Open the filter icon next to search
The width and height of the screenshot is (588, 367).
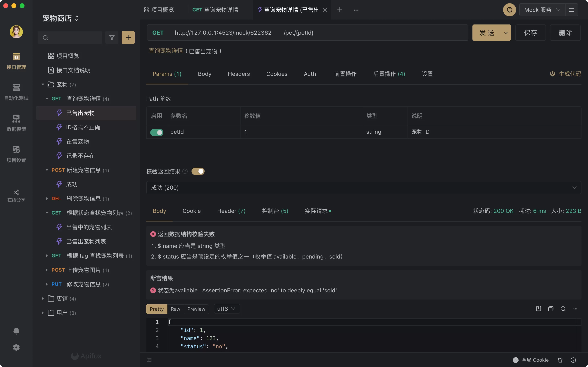tap(112, 37)
